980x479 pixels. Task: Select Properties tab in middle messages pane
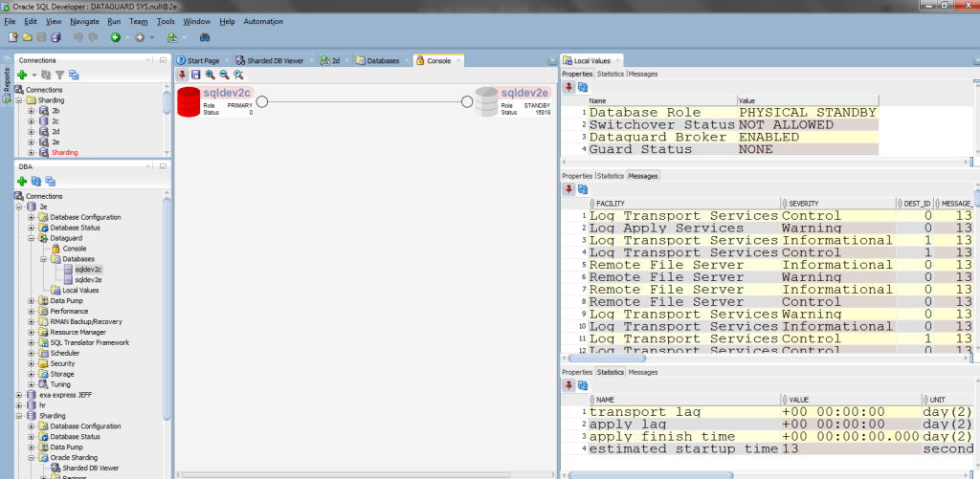click(577, 176)
